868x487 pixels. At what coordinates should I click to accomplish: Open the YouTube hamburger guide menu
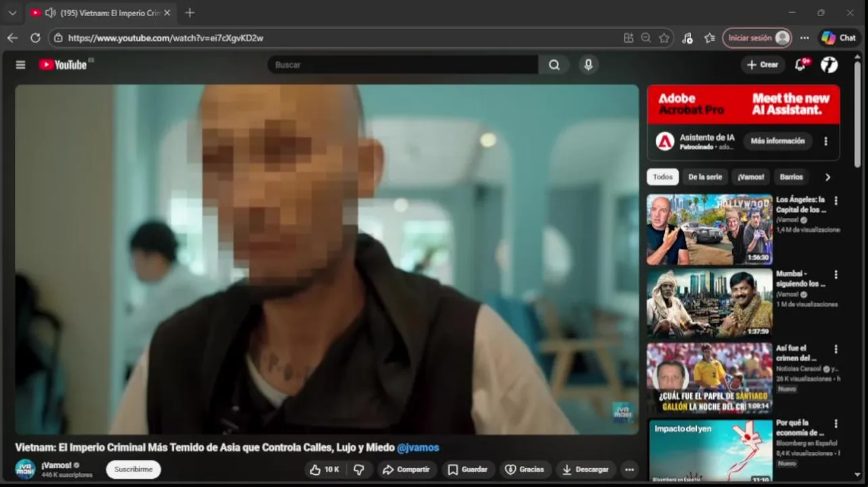tap(20, 65)
